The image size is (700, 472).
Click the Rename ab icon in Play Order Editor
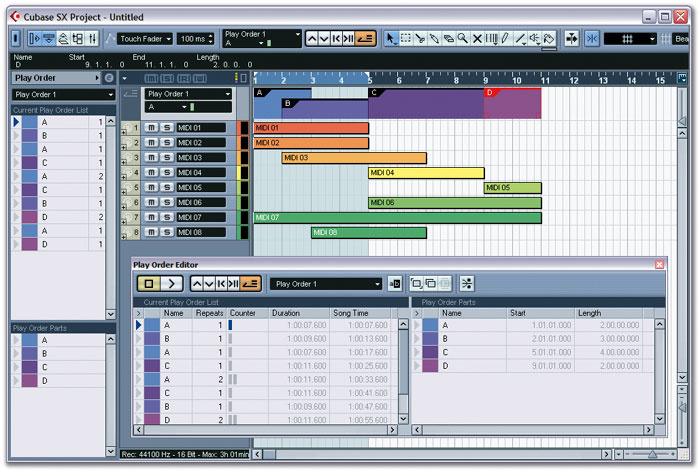395,284
